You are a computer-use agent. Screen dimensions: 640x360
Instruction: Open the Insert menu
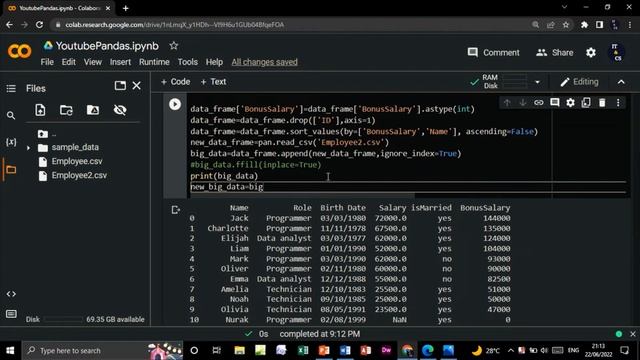(x=120, y=62)
